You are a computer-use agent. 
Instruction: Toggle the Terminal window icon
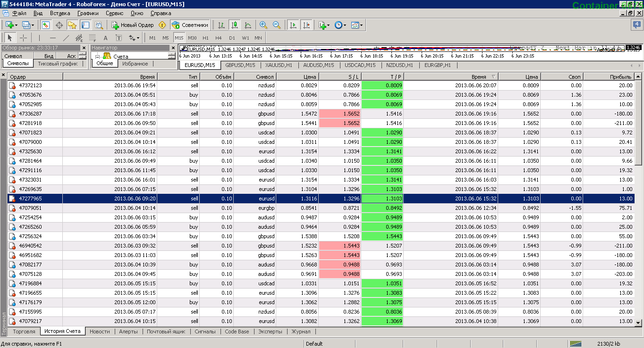tap(85, 25)
